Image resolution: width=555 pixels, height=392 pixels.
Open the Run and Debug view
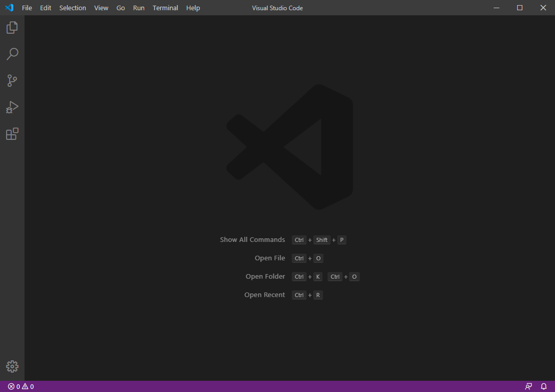[x=12, y=107]
